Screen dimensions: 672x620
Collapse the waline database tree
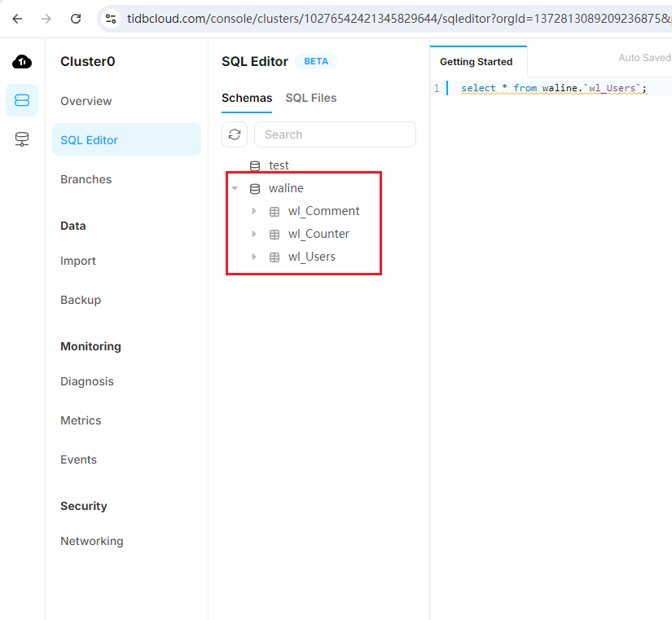(x=235, y=188)
